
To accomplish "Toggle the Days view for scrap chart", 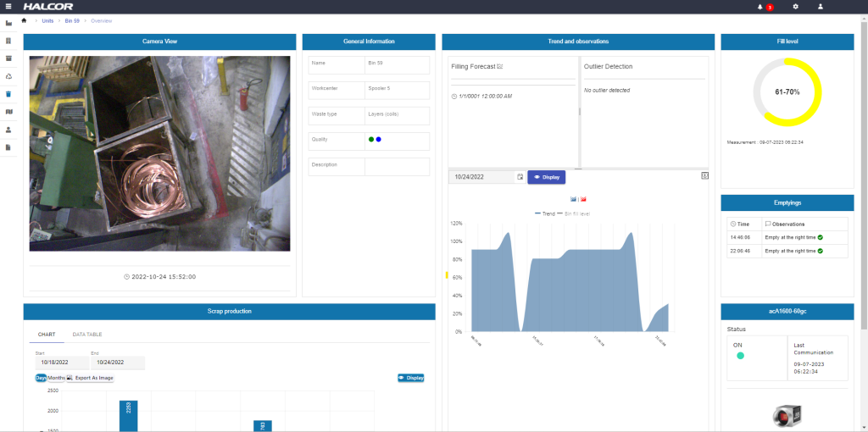I will pyautogui.click(x=41, y=378).
